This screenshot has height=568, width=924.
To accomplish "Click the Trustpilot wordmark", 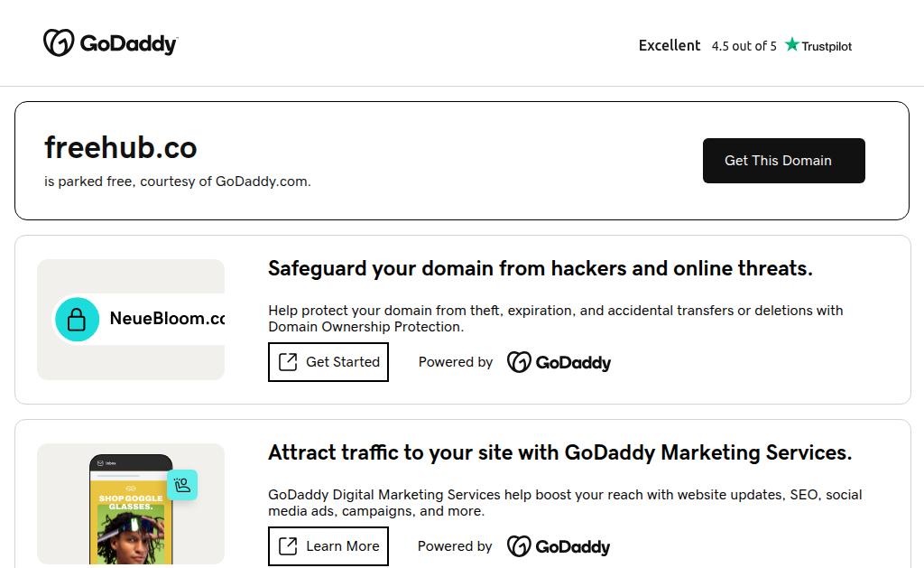I will [x=827, y=46].
